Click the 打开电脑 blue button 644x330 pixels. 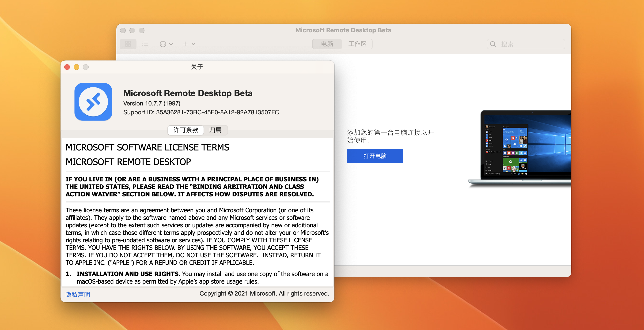[x=375, y=156]
